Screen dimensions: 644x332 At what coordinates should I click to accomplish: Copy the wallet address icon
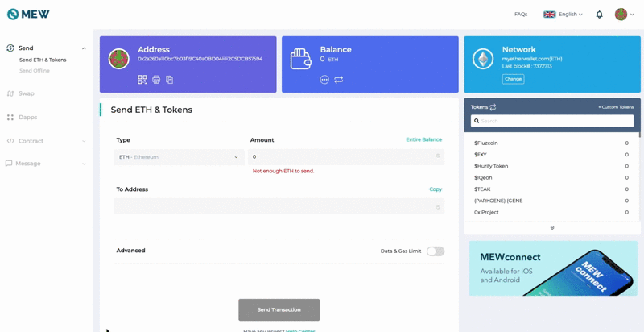pyautogui.click(x=169, y=80)
